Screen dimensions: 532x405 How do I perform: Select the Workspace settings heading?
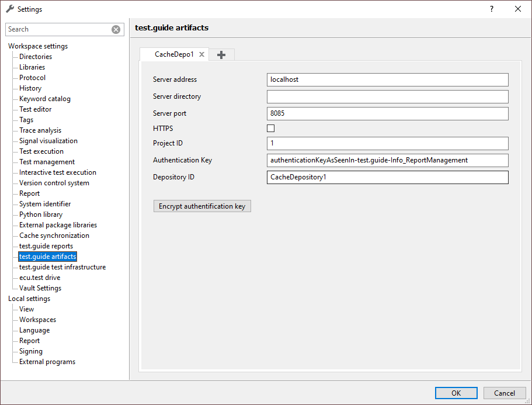pos(38,46)
